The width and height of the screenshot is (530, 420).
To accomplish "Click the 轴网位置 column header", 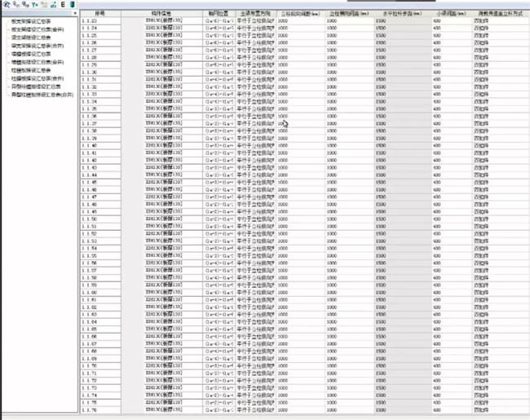I will (x=219, y=14).
